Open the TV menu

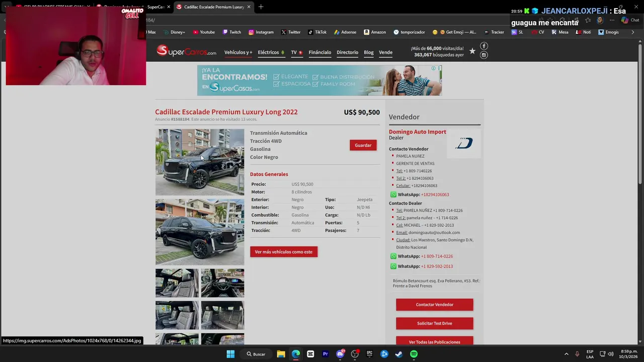coord(296,52)
